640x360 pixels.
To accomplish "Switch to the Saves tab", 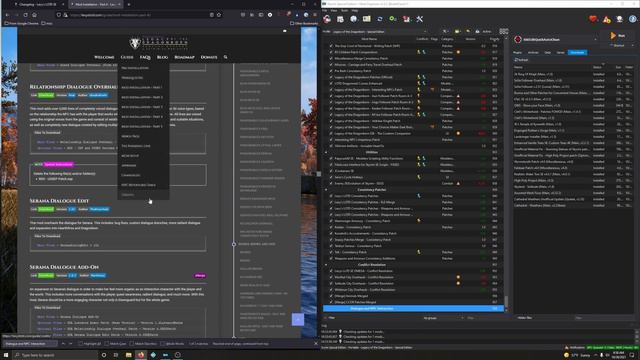I will coord(560,53).
